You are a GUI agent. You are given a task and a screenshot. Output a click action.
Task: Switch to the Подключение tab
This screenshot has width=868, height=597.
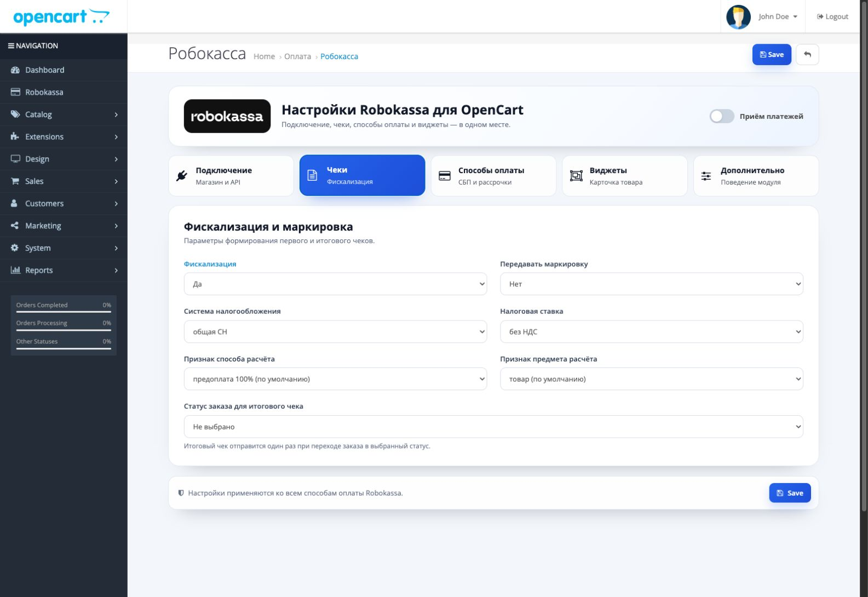coord(231,176)
